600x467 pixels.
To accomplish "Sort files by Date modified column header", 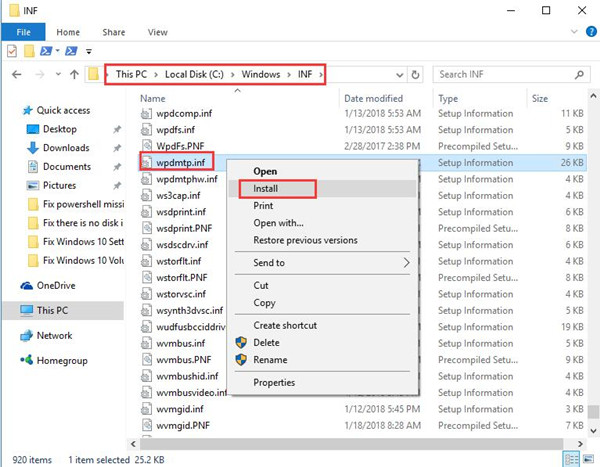I will coord(373,99).
